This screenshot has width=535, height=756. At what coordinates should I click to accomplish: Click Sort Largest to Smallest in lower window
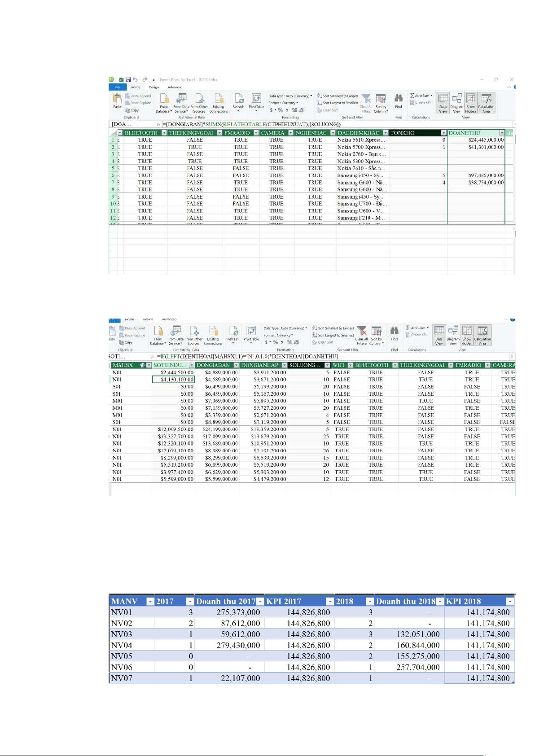click(x=333, y=335)
